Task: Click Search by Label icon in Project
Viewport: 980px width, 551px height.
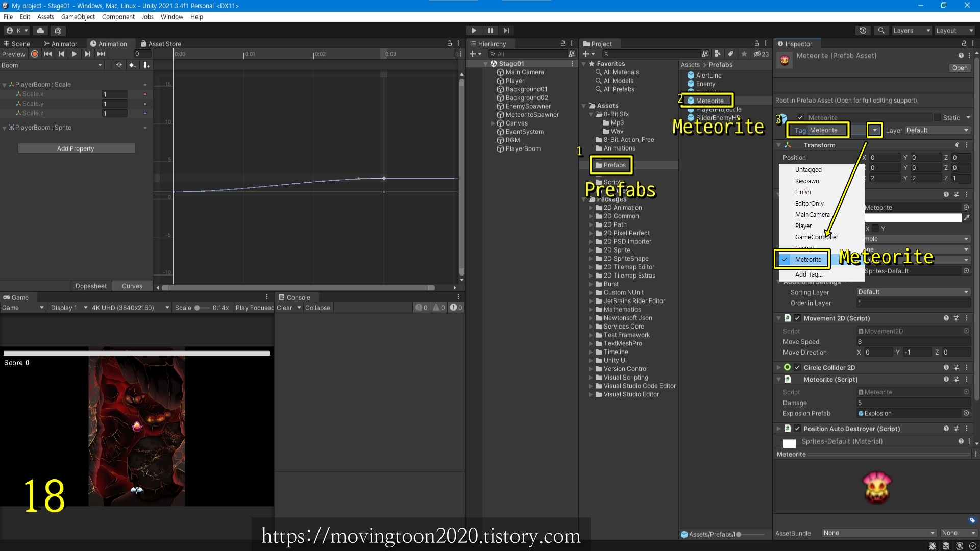Action: point(730,54)
